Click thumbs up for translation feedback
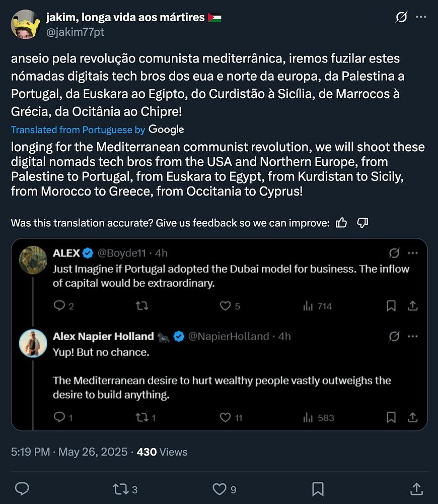The image size is (438, 504). 341,223
